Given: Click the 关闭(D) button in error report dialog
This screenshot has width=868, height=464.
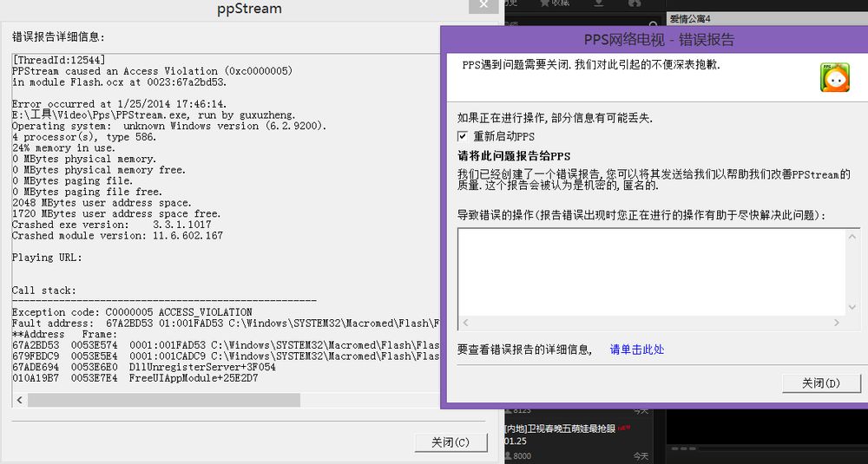Looking at the screenshot, I should 821,383.
